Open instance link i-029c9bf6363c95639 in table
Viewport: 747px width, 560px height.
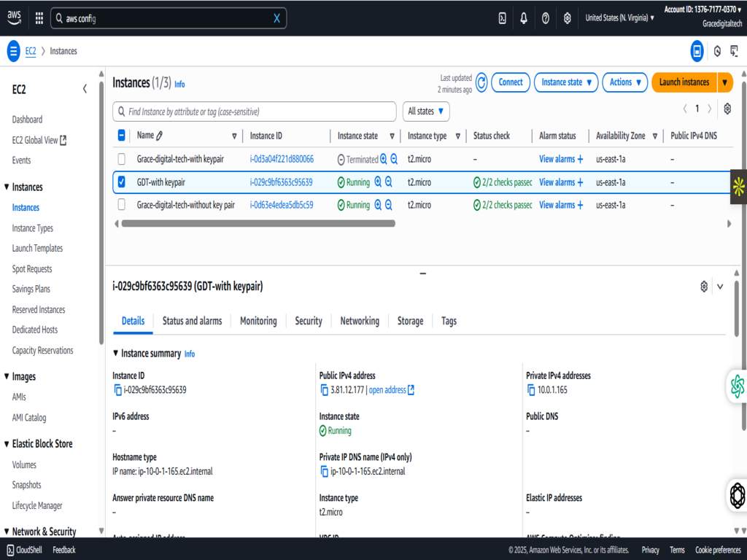click(281, 182)
